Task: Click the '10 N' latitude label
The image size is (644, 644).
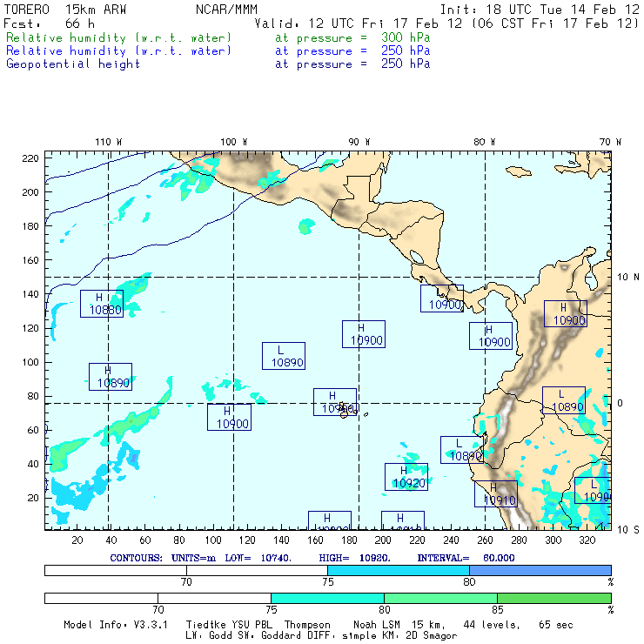Action: [628, 277]
